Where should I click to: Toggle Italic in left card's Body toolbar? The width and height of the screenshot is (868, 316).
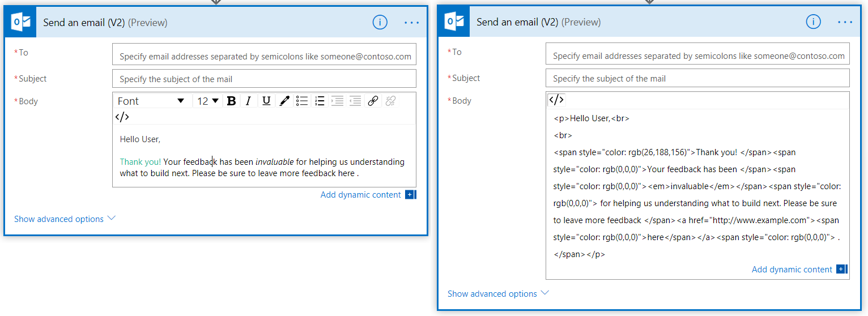(x=248, y=101)
